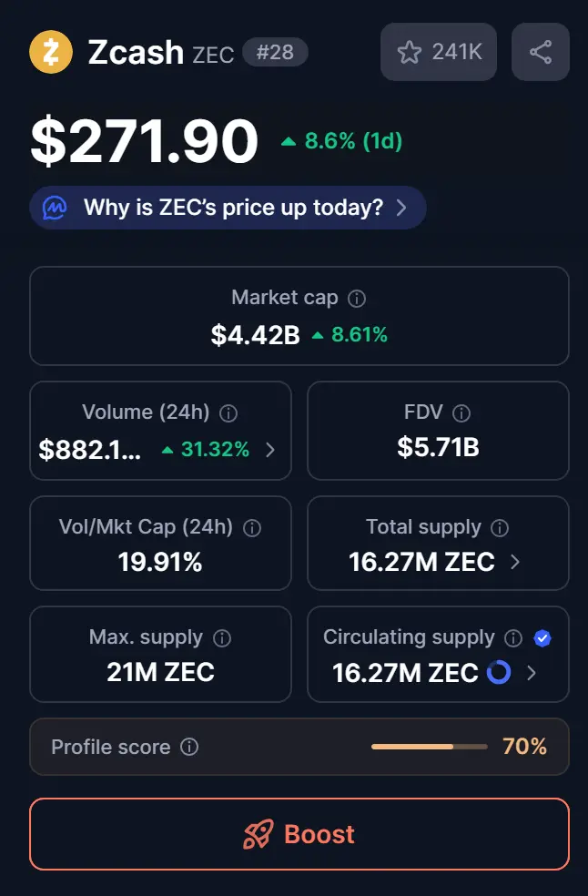
Task: Click the verified badge on Circulating supply
Action: point(542,638)
